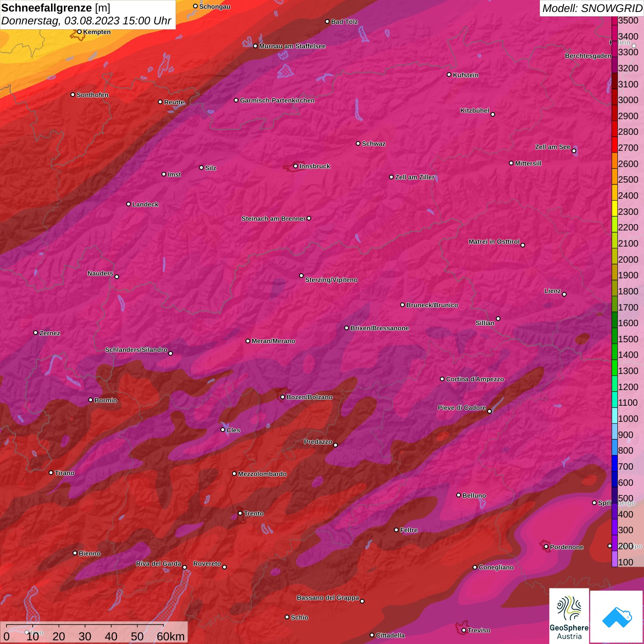Screen dimensions: 644x644
Task: Select the Predazzo label
Action: pos(318,442)
